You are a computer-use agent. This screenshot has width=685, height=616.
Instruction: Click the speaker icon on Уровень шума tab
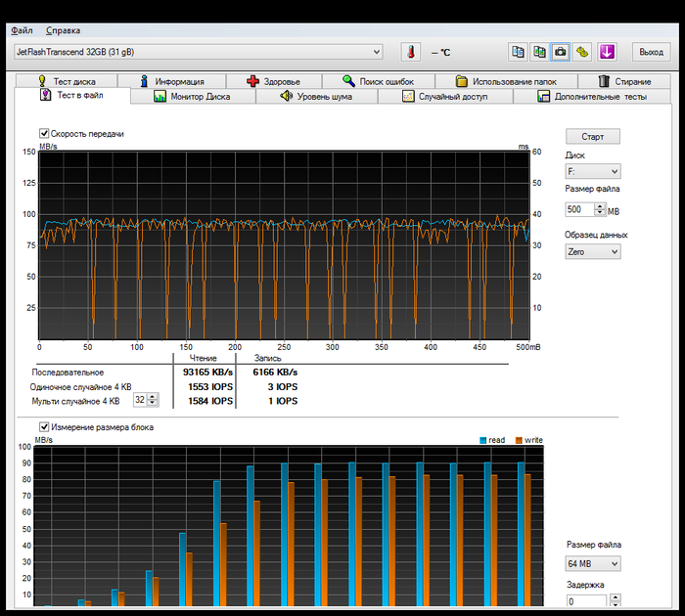[286, 96]
